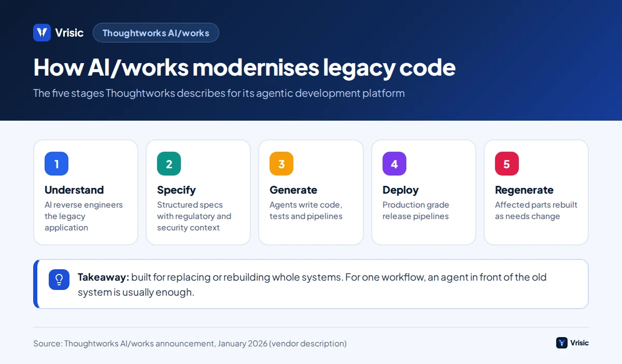The width and height of the screenshot is (622, 364).
Task: Click 'Affected parts rebuilt as needs change' text
Action: [536, 210]
